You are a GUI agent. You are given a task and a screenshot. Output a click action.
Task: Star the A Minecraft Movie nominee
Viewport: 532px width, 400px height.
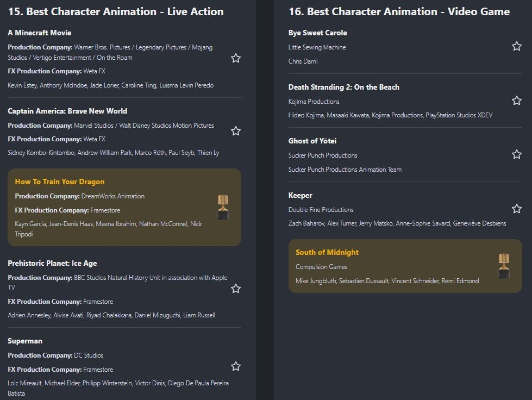236,58
